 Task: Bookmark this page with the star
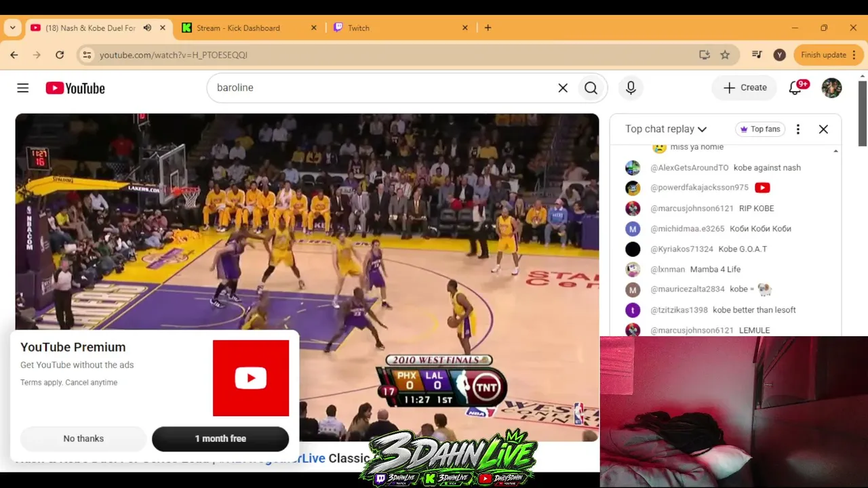point(725,55)
